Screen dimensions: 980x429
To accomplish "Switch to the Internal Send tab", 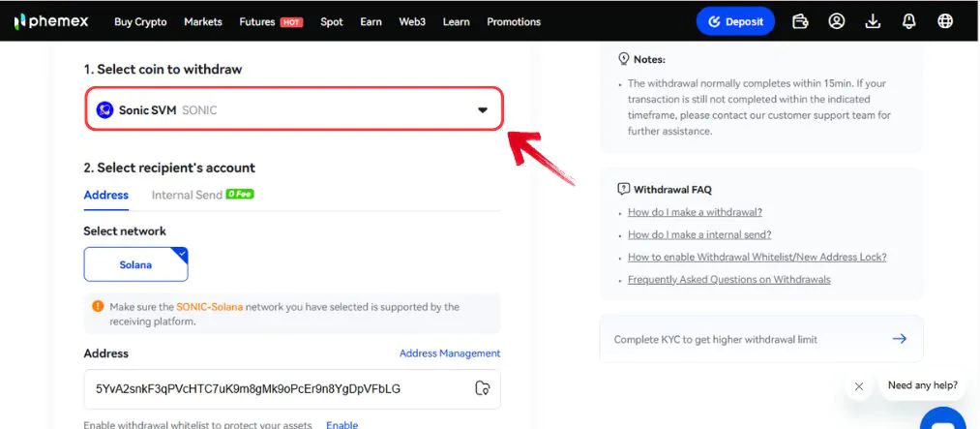I will (187, 195).
